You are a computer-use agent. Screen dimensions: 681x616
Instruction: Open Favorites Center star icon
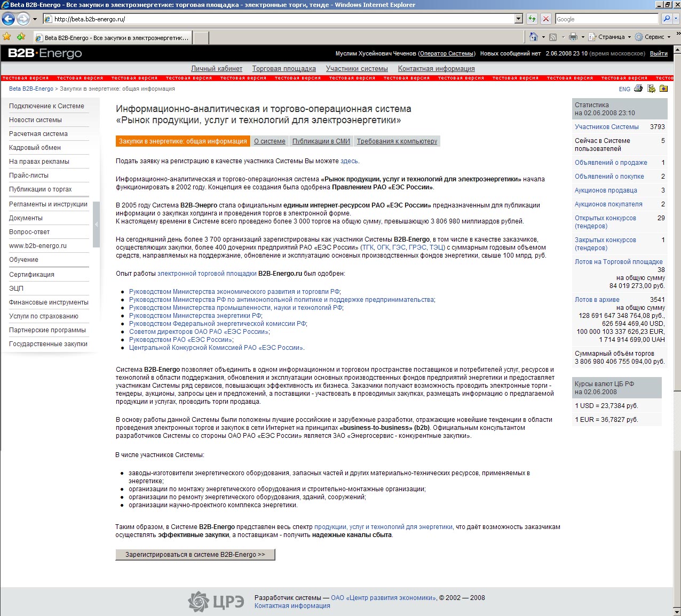(7, 37)
